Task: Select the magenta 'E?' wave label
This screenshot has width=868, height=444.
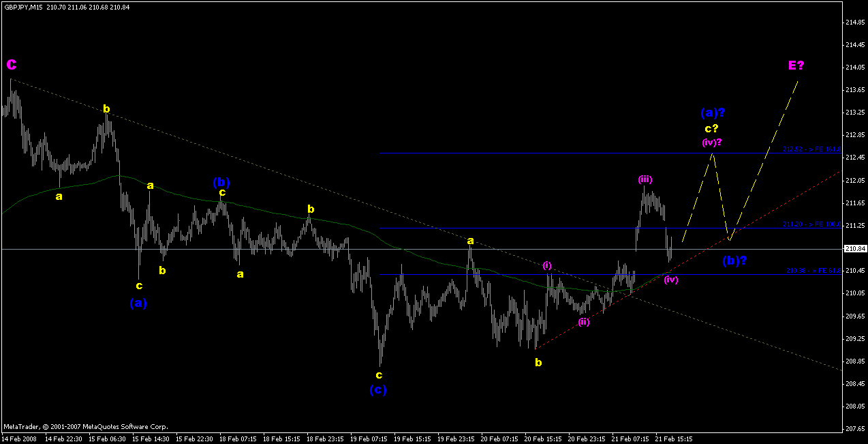Action: 796,65
